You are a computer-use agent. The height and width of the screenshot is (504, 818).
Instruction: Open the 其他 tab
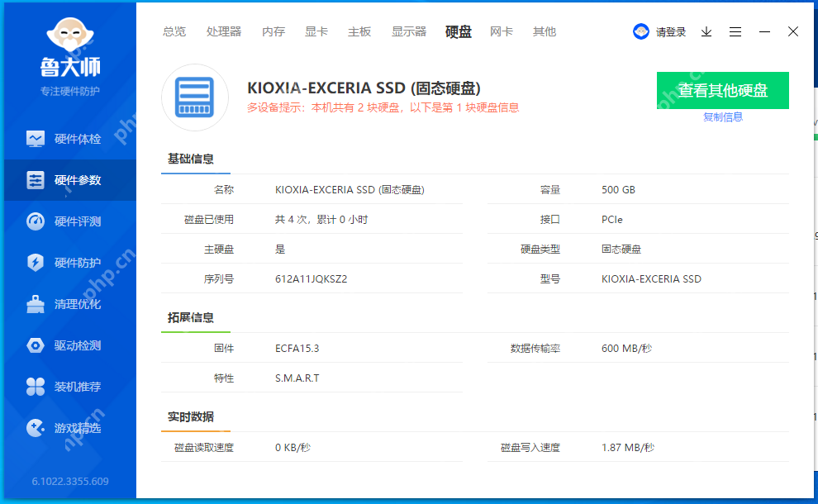click(545, 31)
